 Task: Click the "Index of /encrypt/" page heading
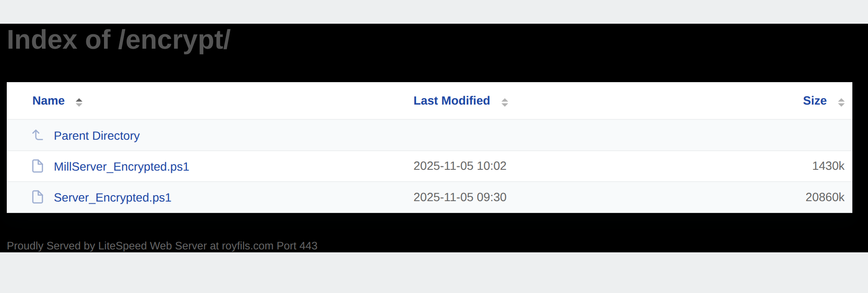118,40
